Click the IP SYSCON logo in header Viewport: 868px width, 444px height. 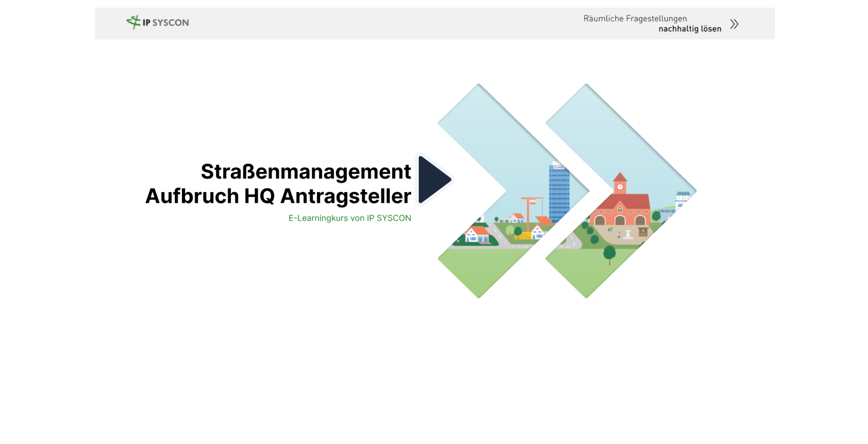tap(158, 22)
